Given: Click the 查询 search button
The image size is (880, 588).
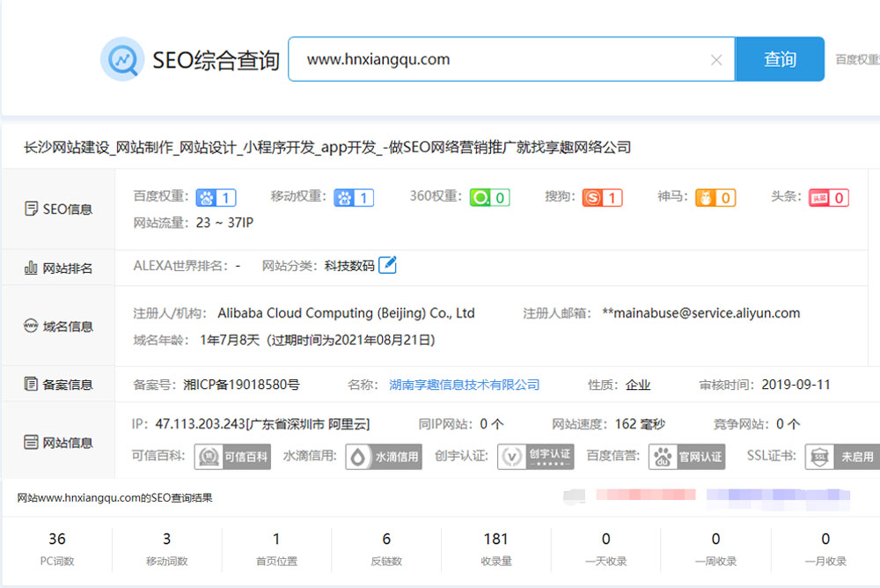Looking at the screenshot, I should coord(780,59).
